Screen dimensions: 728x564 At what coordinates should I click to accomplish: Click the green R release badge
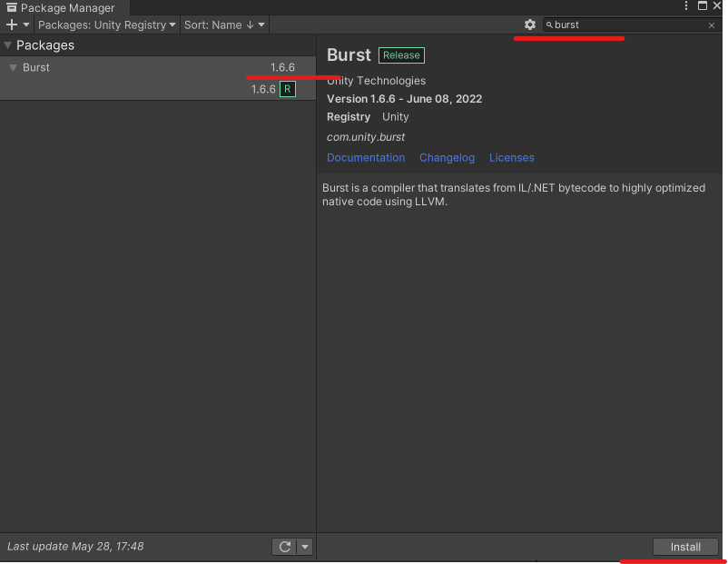point(288,89)
